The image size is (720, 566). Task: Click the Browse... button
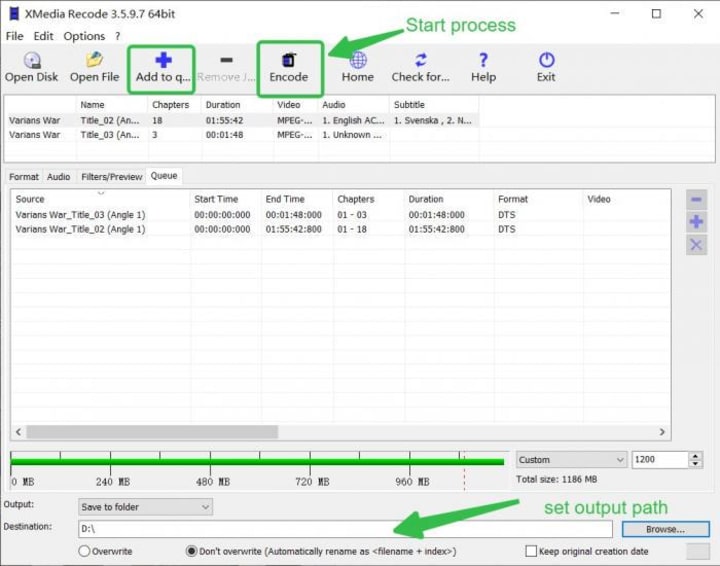[665, 529]
